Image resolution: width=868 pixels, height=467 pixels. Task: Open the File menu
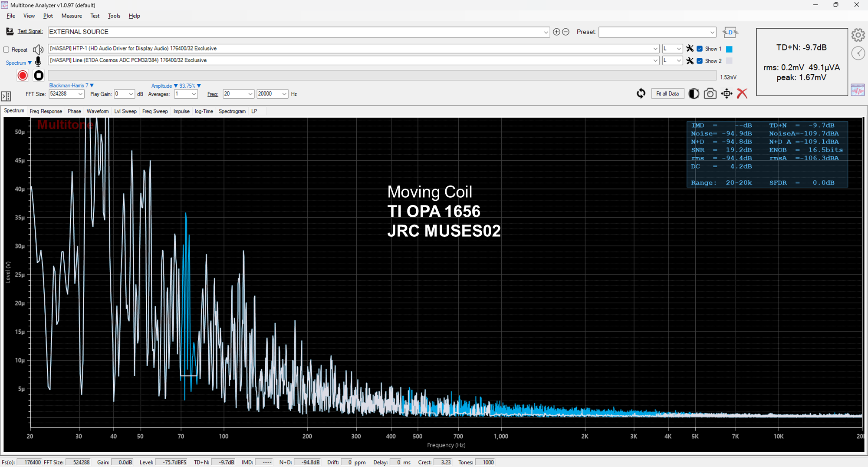[11, 16]
